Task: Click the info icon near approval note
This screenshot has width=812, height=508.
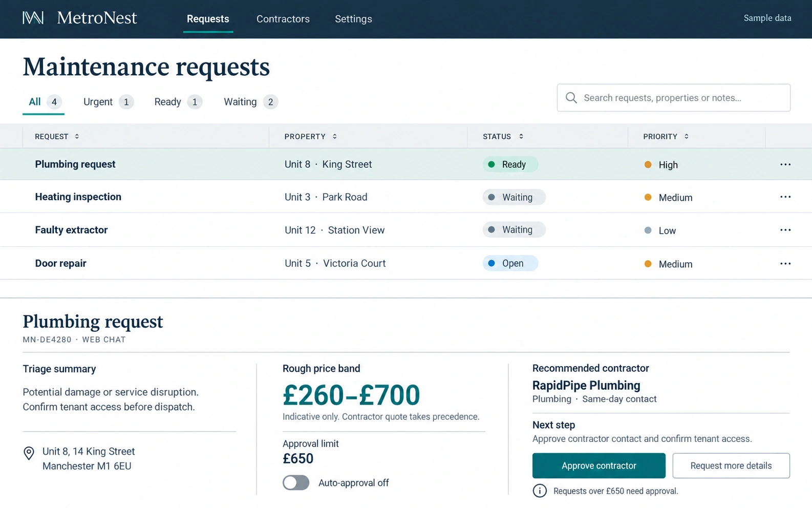Action: (x=540, y=491)
